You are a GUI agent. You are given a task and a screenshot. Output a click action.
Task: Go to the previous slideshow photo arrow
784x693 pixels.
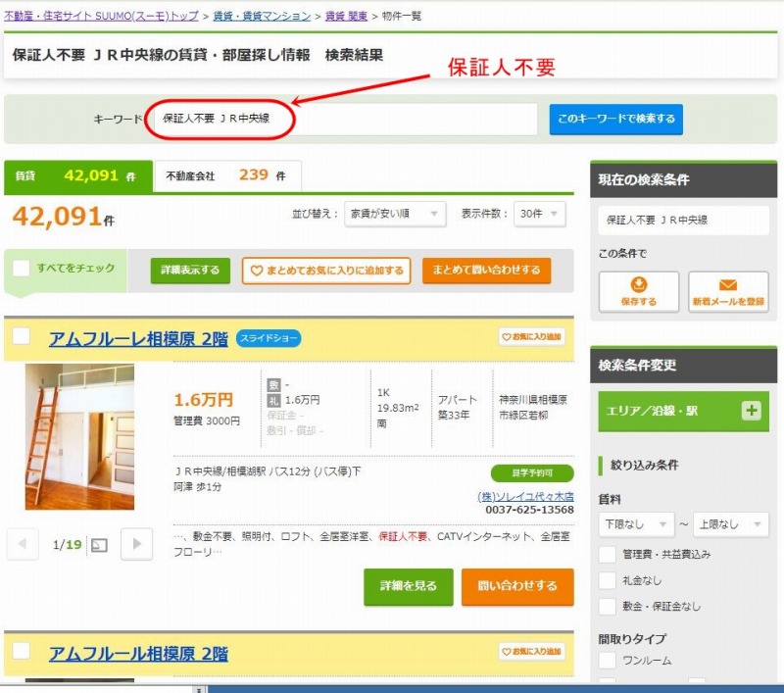(x=24, y=544)
